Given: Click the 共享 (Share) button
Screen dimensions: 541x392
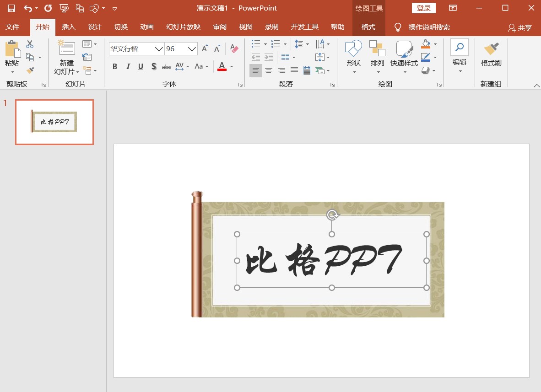Looking at the screenshot, I should tap(520, 28).
